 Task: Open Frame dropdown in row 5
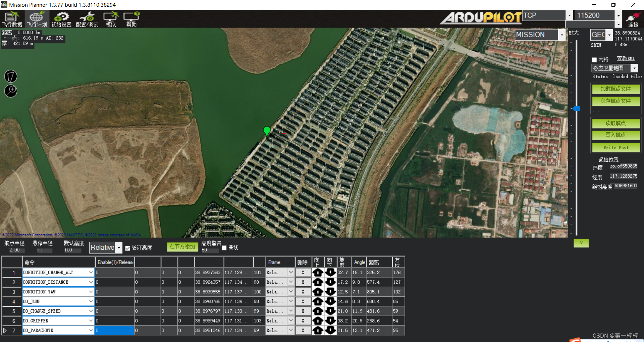pyautogui.click(x=291, y=311)
